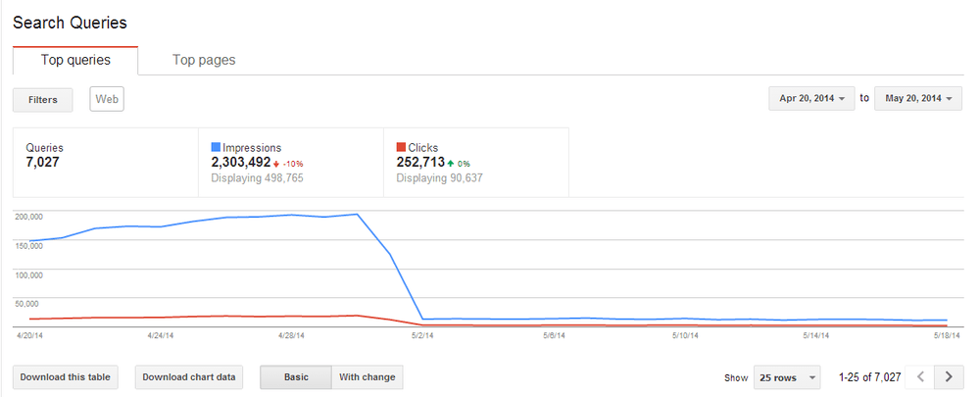Switch to Basic view
Viewport: 980px width, 397px height.
[x=296, y=377]
